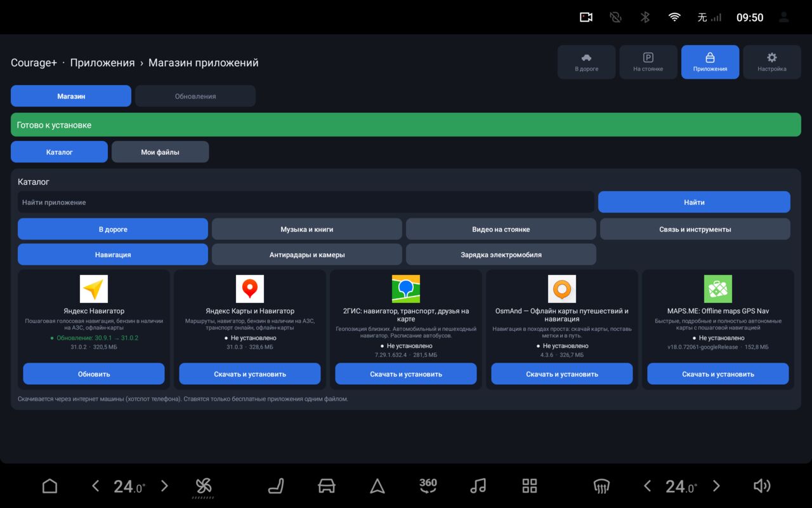Toggle the windshield defrost icon

[601, 486]
